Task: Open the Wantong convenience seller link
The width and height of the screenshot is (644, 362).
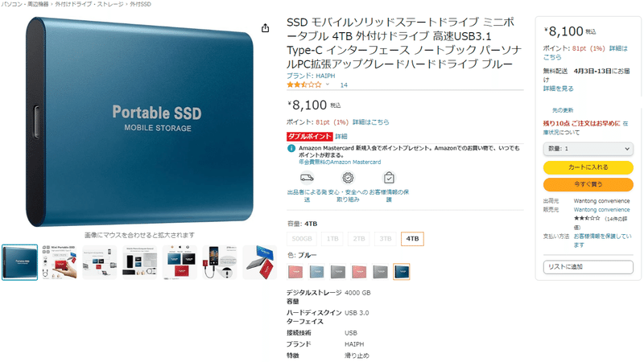Action: click(601, 210)
